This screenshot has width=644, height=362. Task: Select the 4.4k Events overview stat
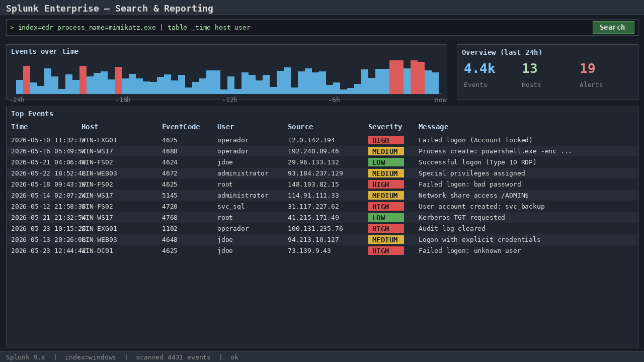pos(479,74)
